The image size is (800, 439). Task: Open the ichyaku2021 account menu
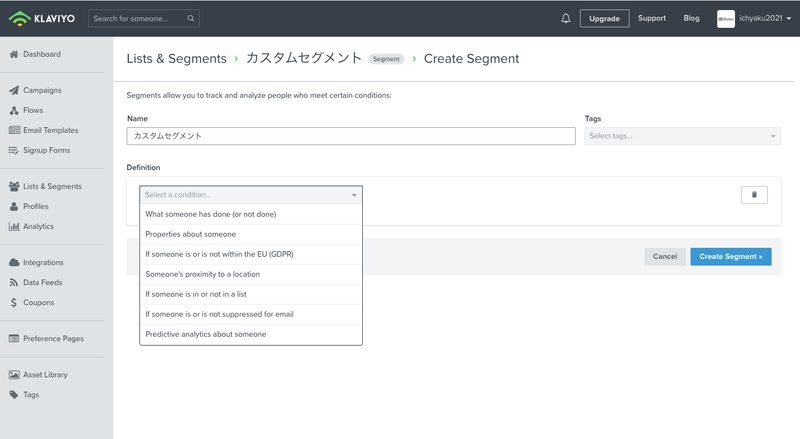765,18
